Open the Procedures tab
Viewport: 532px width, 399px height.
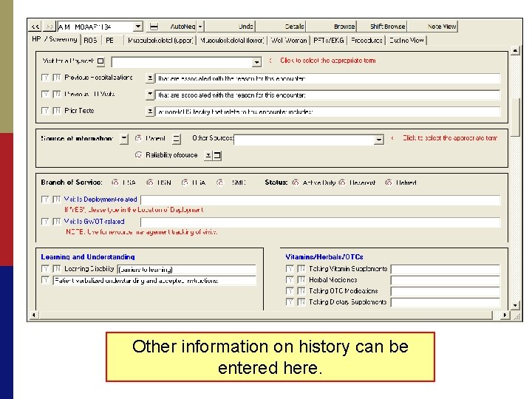click(366, 41)
